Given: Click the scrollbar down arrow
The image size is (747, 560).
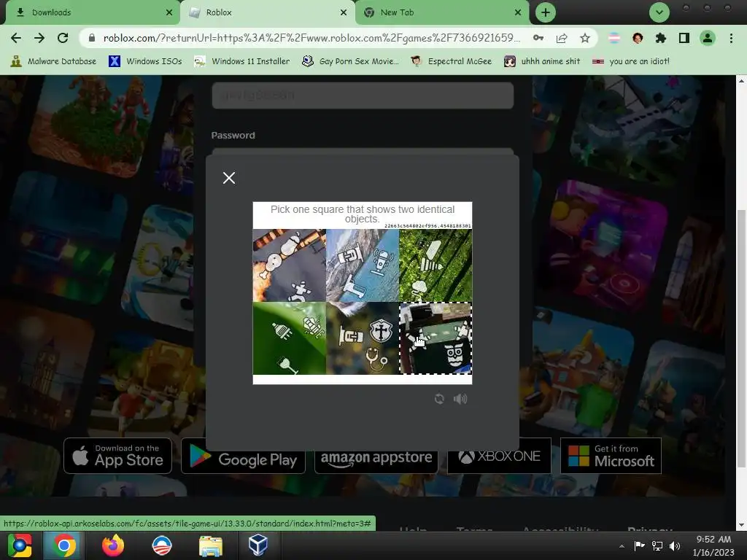Looking at the screenshot, I should point(741,525).
